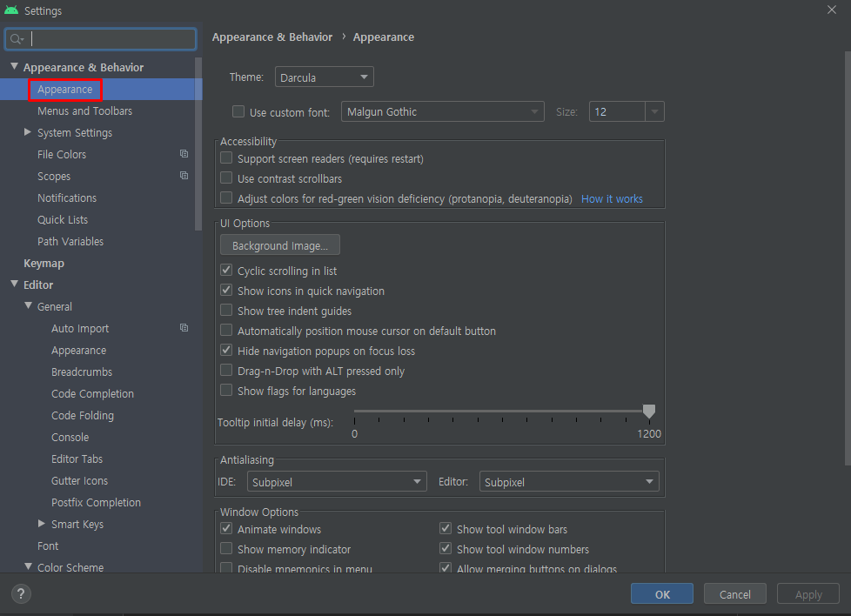Collapse the Appearance & Behavior tree node
Image resolution: width=851 pixels, height=616 pixels.
pyautogui.click(x=14, y=67)
